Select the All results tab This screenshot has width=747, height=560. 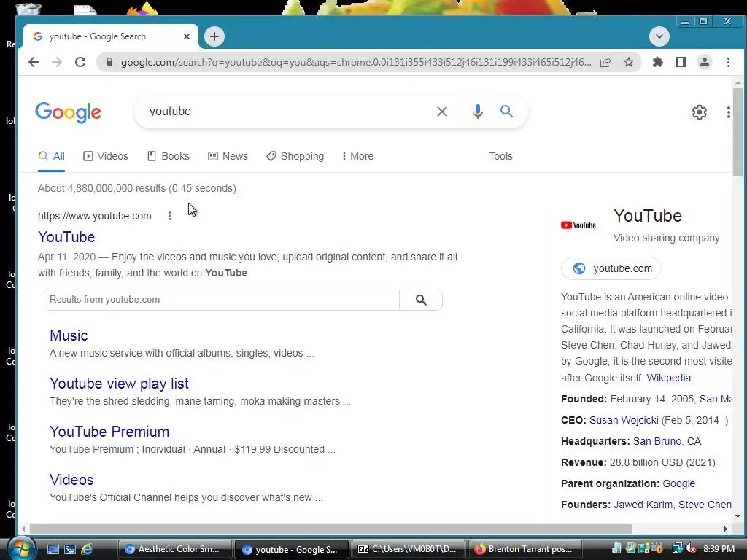tap(52, 156)
